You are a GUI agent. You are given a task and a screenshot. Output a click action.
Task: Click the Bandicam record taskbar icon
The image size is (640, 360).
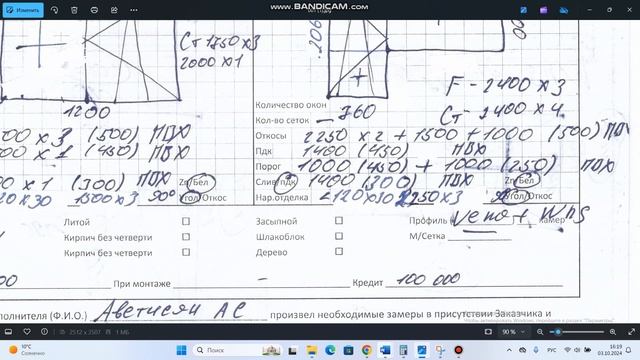(x=458, y=350)
